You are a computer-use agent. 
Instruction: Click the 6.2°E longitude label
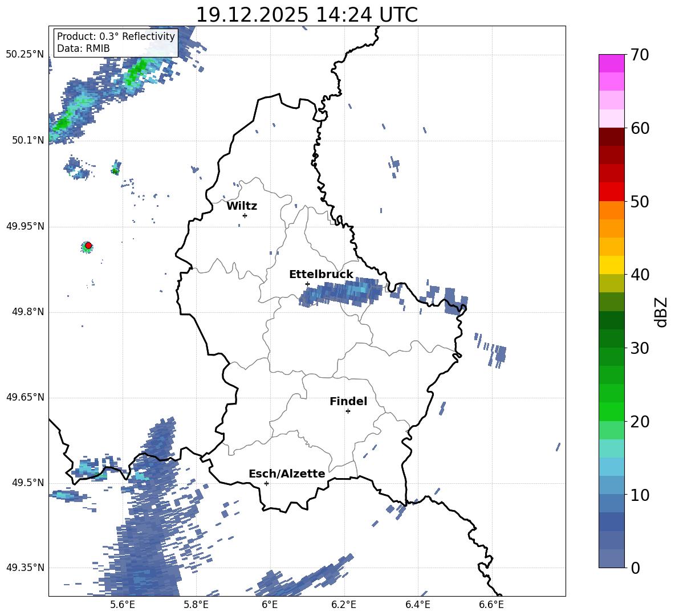click(344, 605)
